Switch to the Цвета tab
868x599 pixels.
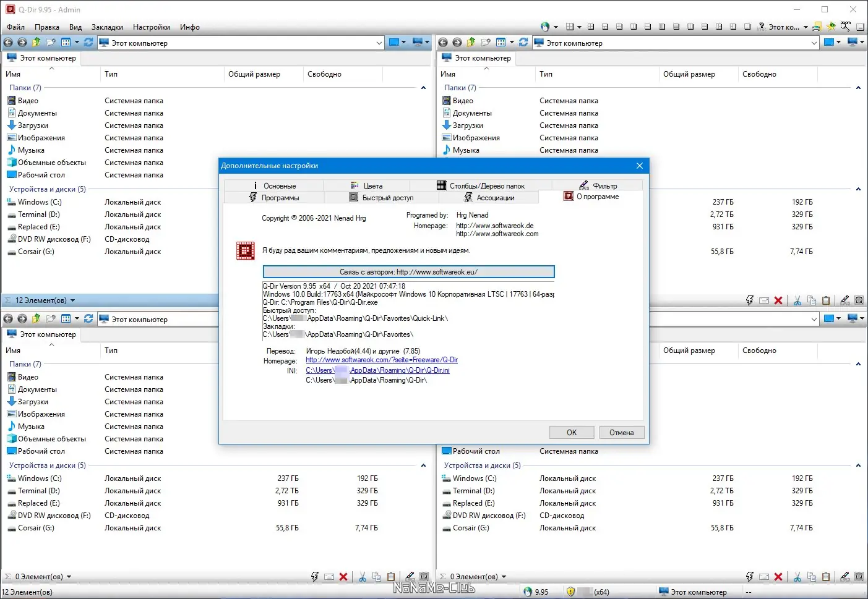367,185
